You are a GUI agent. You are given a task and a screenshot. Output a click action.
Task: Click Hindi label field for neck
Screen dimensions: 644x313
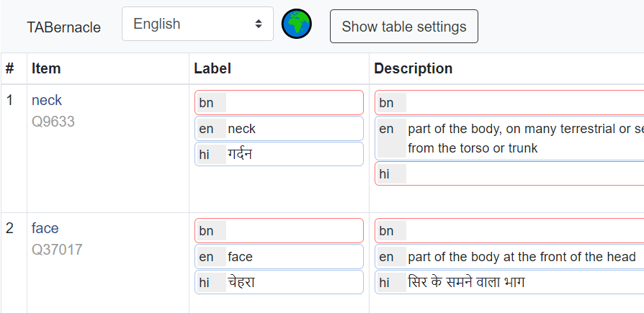click(x=292, y=155)
